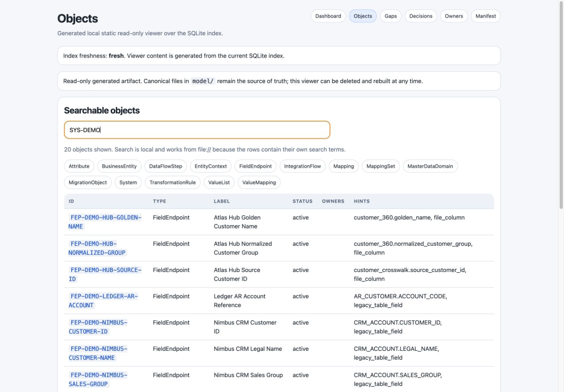This screenshot has height=392, width=564.
Task: Select the FieldEndpoint filter chip
Action: tap(255, 166)
